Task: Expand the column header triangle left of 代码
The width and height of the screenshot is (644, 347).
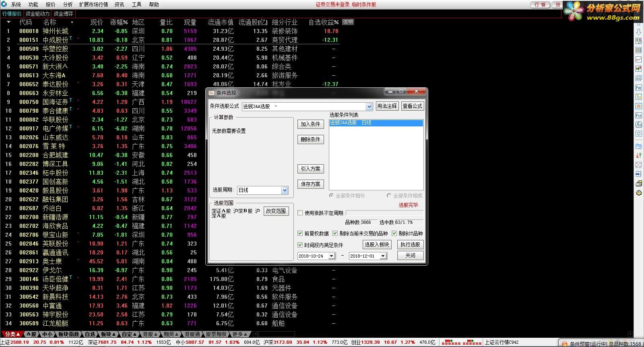Action: [8, 22]
